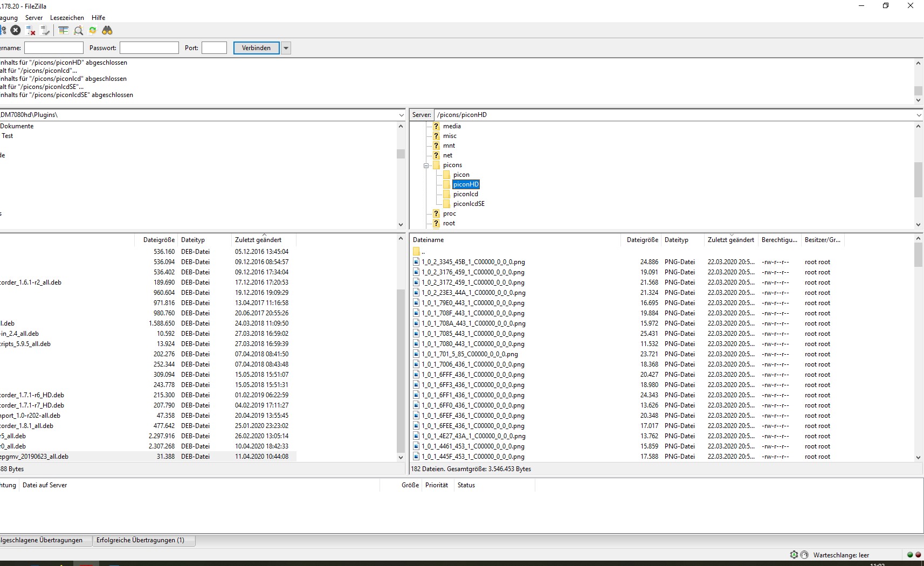Click the remote file list scroll-down arrow

point(918,457)
